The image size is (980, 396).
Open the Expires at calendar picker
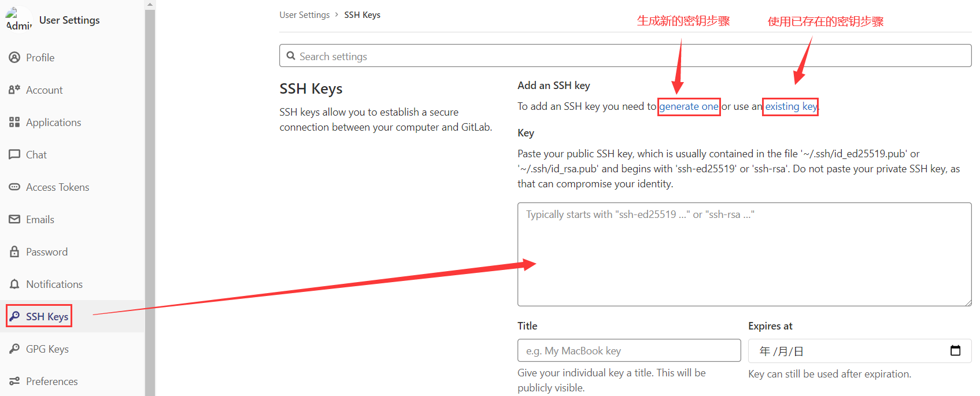pyautogui.click(x=955, y=351)
